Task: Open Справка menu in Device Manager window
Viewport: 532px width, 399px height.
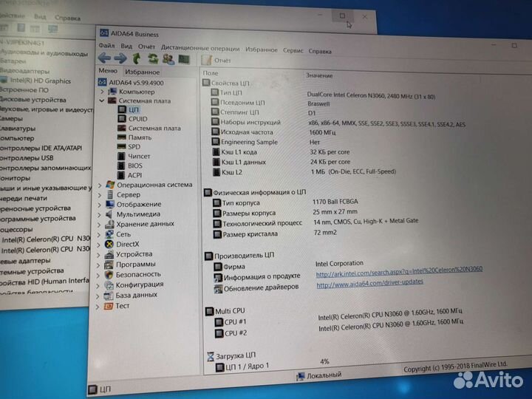Action: coord(67,18)
